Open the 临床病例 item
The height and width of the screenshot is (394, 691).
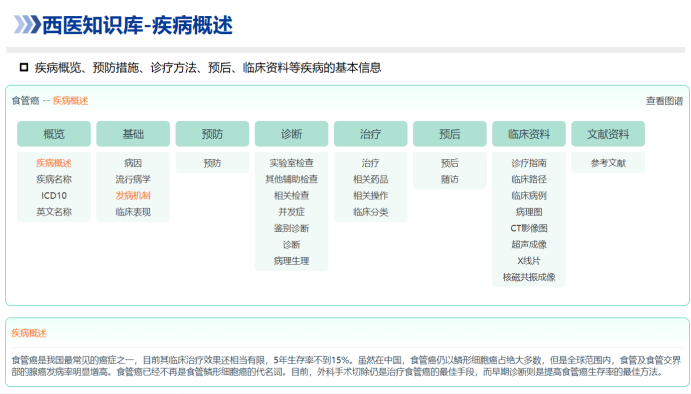coord(529,196)
